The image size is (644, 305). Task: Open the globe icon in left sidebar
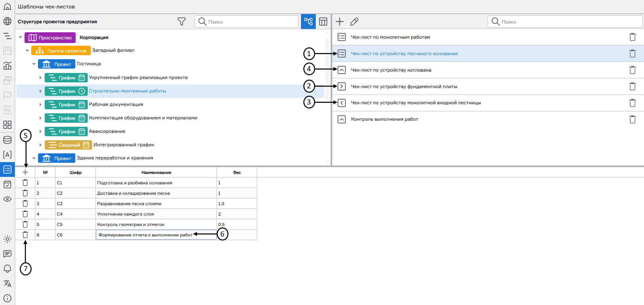7,21
